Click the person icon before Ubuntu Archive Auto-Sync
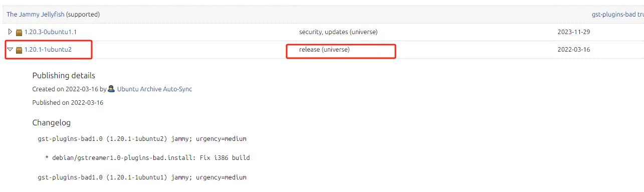 click(x=111, y=89)
